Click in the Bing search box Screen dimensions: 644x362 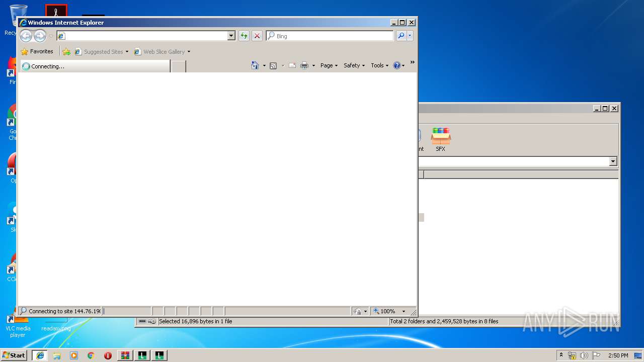tap(330, 36)
